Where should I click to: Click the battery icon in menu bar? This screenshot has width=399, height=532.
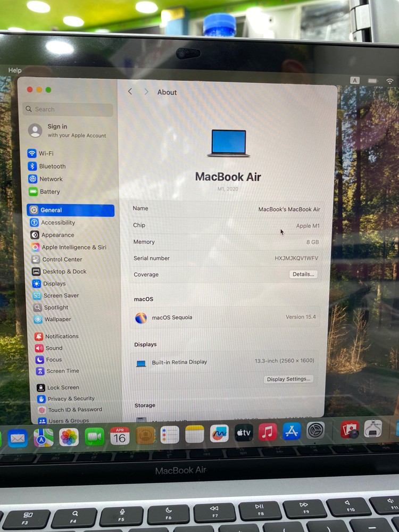click(372, 81)
